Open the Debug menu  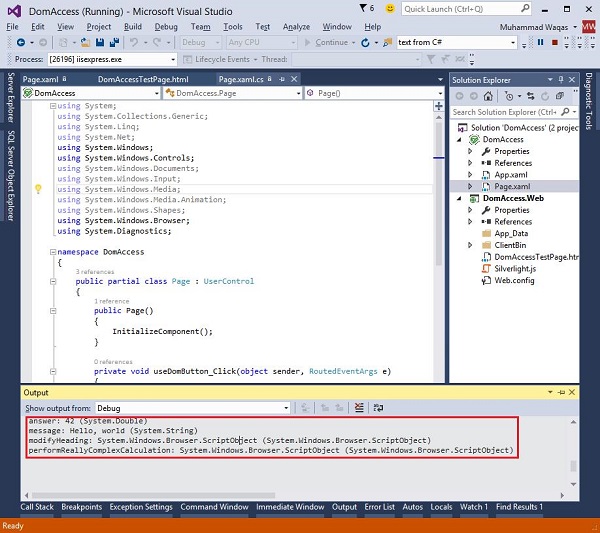click(166, 26)
